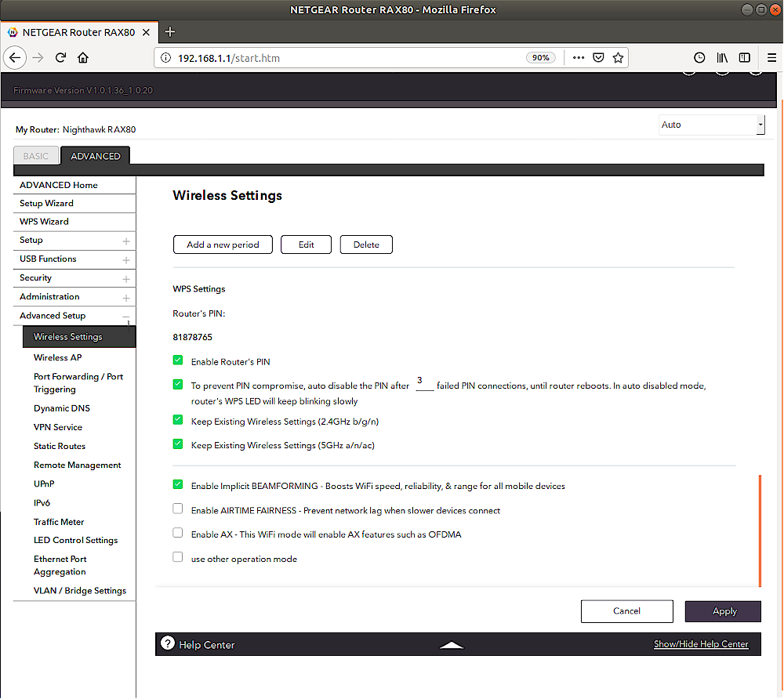Image resolution: width=784 pixels, height=699 pixels.
Task: Open Remote Management
Action: [x=77, y=465]
